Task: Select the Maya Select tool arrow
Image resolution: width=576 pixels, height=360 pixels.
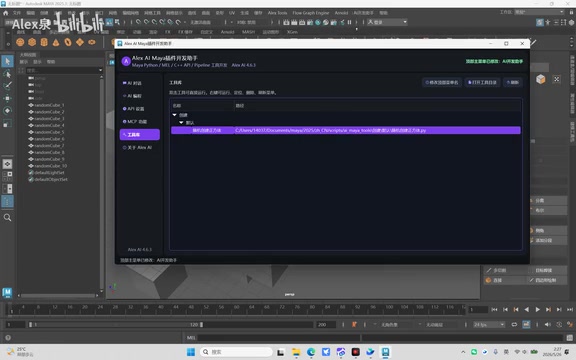Action: click(x=7, y=61)
